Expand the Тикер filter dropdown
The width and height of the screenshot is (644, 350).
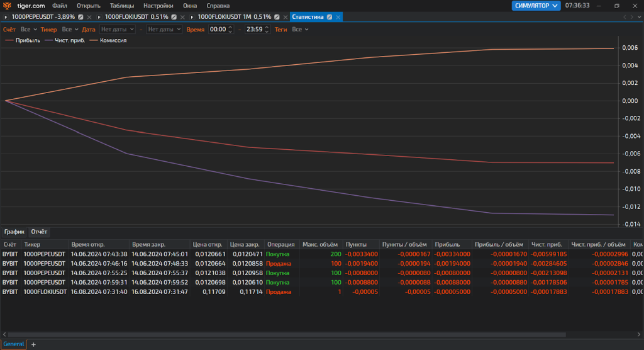(70, 30)
